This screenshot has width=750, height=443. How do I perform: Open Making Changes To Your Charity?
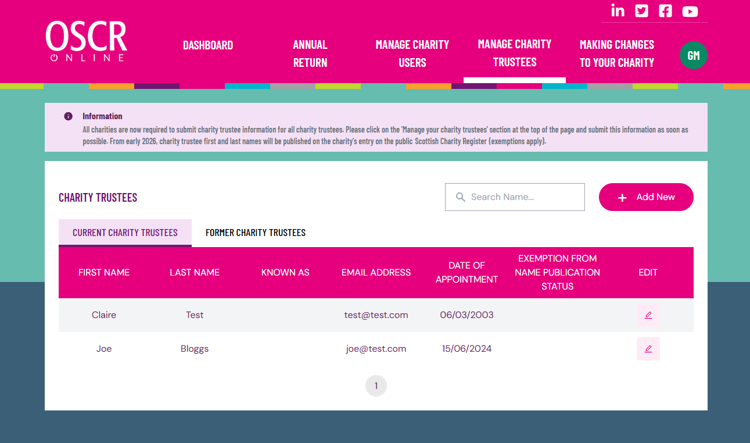617,53
